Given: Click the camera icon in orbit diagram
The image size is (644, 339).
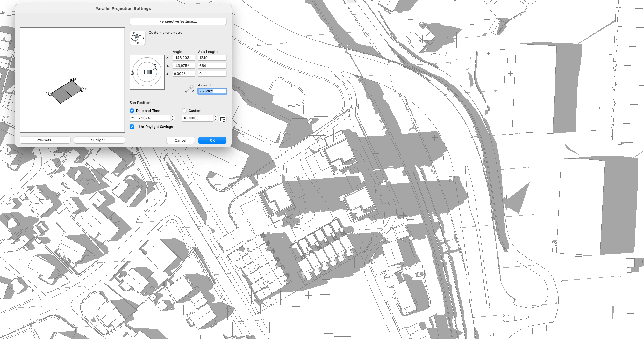Looking at the screenshot, I should point(155,67).
